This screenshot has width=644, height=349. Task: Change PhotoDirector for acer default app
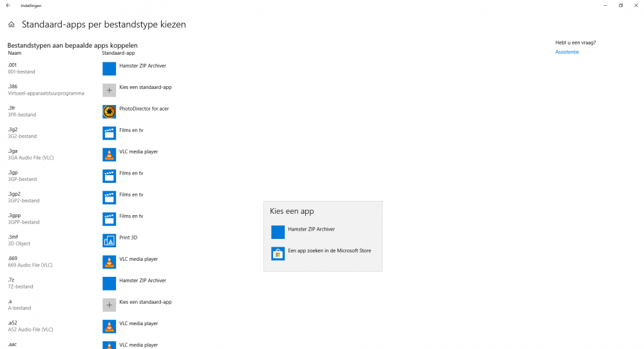point(144,109)
